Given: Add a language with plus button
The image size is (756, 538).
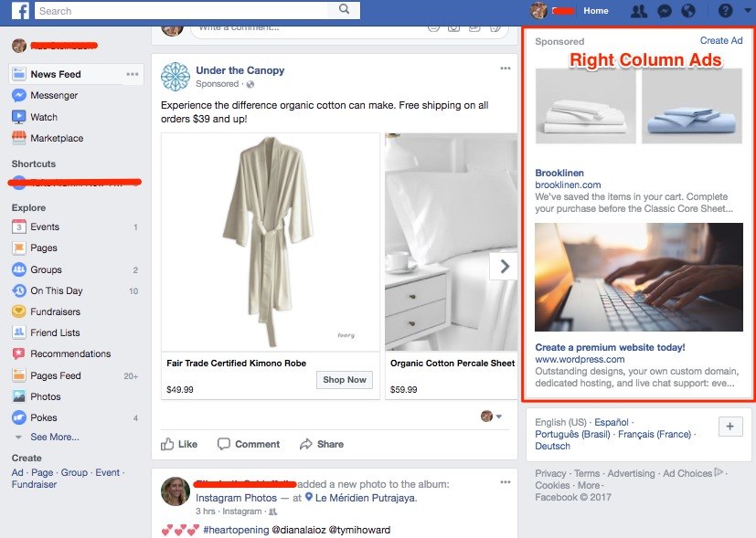Looking at the screenshot, I should tap(730, 427).
